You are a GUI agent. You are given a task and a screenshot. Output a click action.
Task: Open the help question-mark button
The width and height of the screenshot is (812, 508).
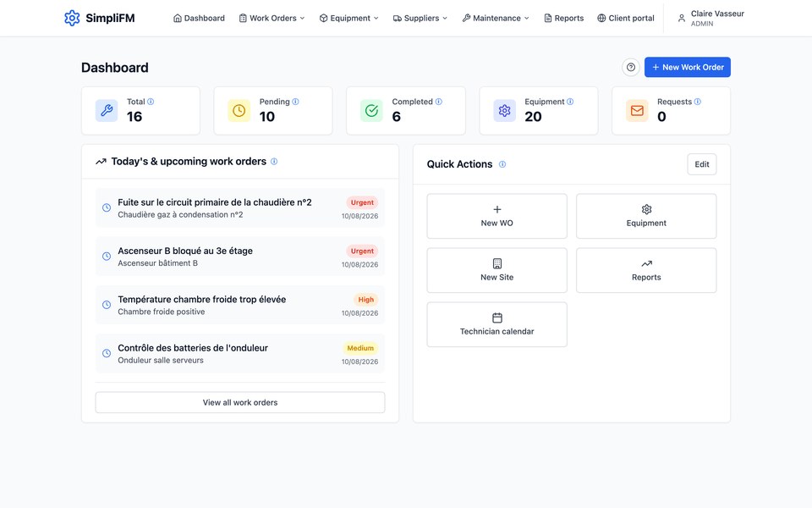pyautogui.click(x=631, y=68)
